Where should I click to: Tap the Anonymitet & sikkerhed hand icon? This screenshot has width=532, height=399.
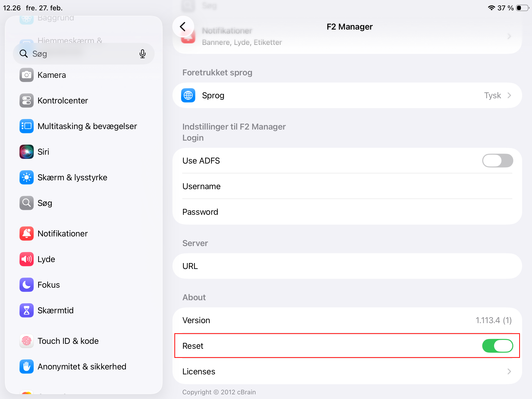(27, 366)
